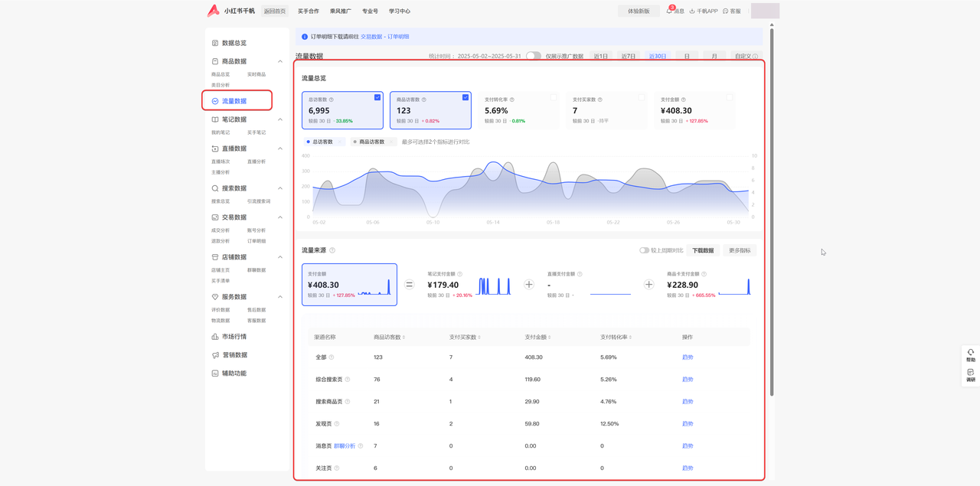Click the 下载数据 button

click(x=703, y=250)
